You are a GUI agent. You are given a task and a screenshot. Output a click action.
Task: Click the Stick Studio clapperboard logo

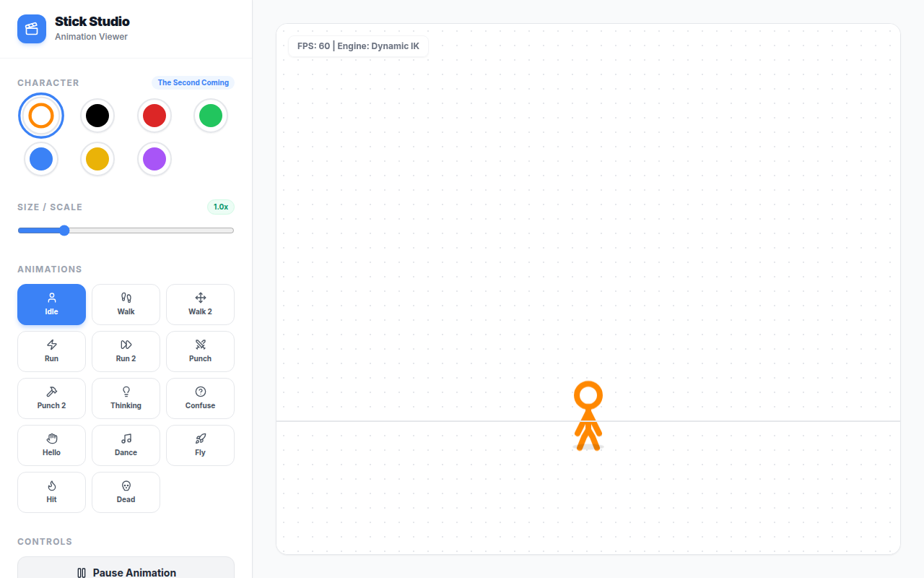(x=32, y=29)
